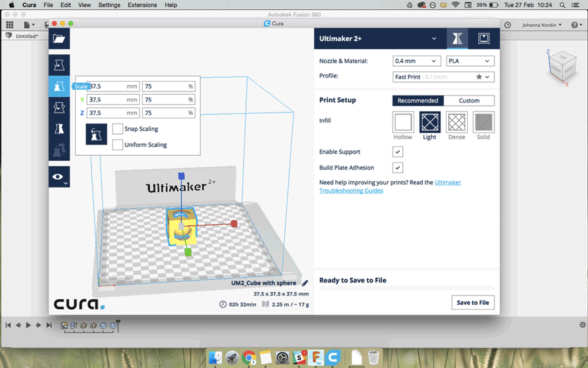Open the PLA material dropdown

point(470,61)
